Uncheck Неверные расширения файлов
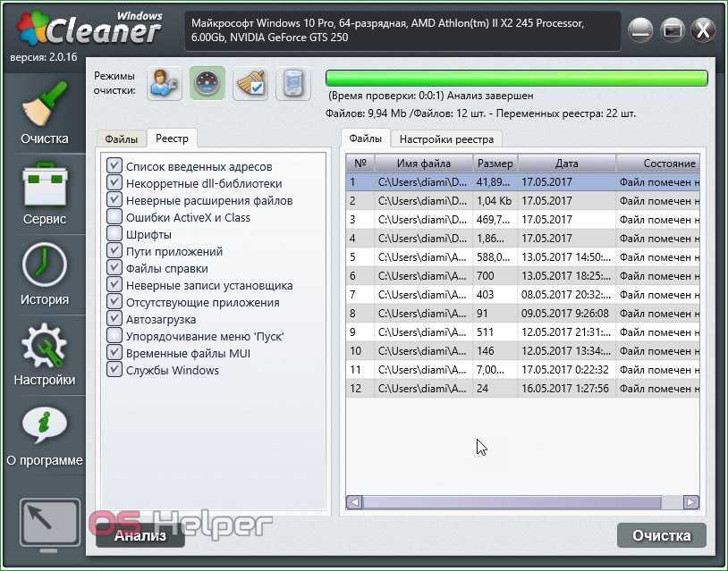 coord(114,199)
